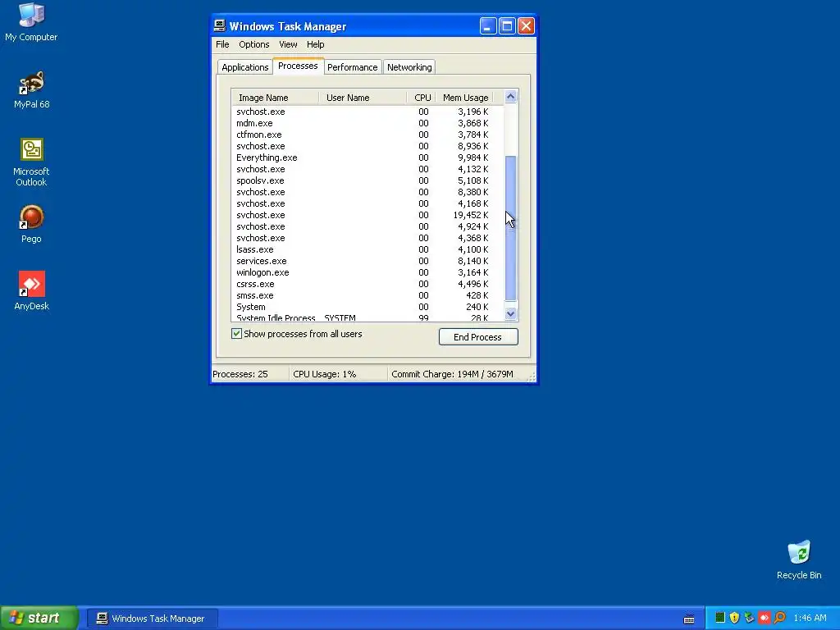Select the lsass.exe process row
This screenshot has width=840, height=630.
point(367,249)
